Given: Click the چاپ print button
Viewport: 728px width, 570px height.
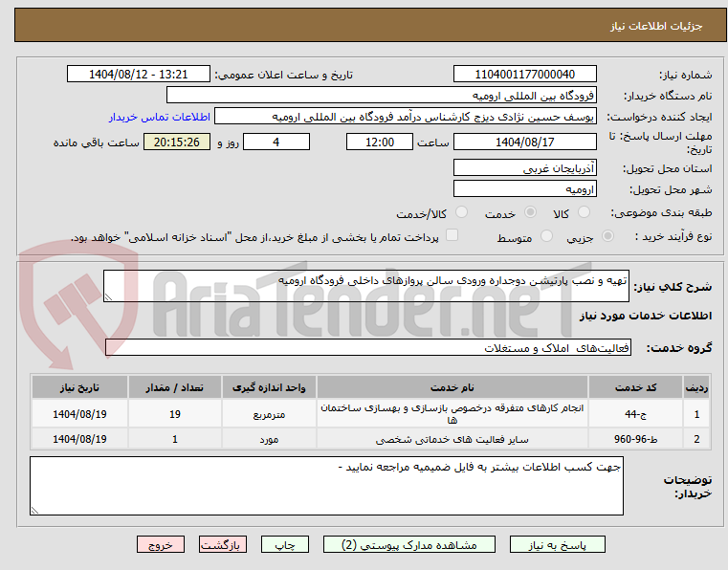Looking at the screenshot, I should click(285, 544).
